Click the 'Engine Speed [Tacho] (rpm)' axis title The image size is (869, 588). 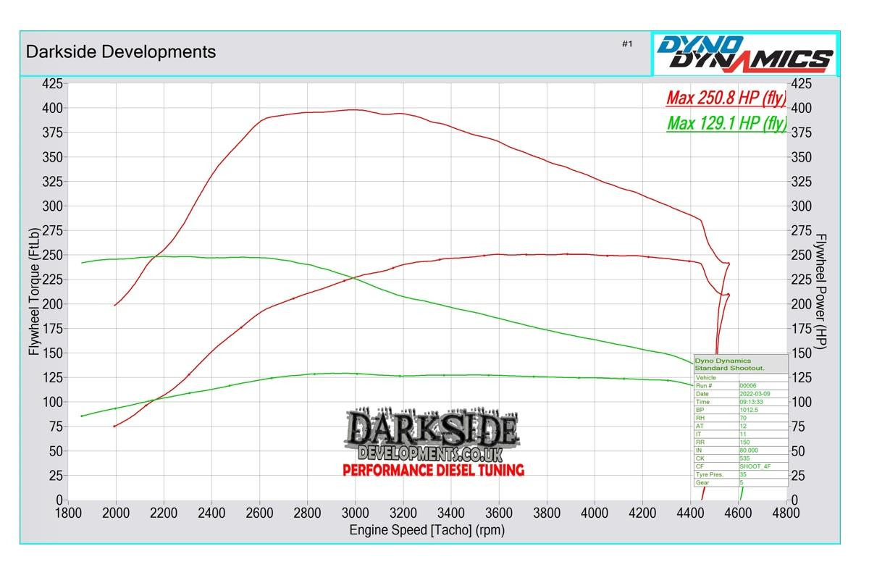point(427,530)
